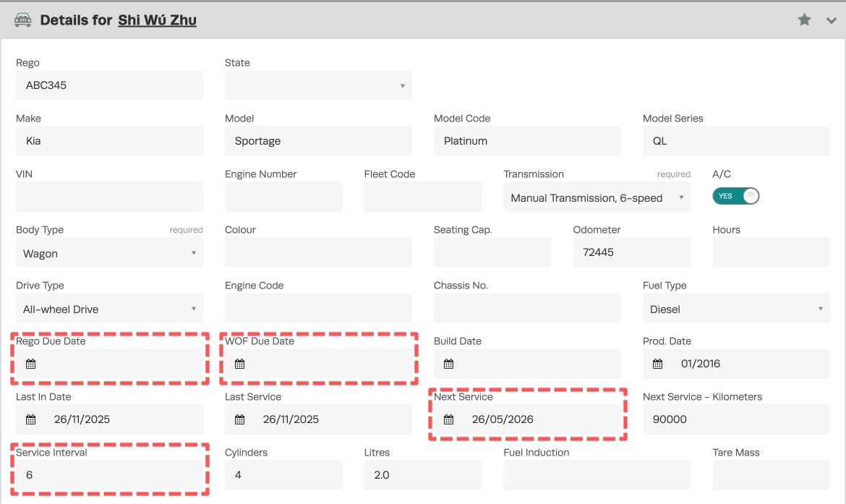Open the Prod. Date calendar icon
The width and height of the screenshot is (846, 504).
coord(657,364)
